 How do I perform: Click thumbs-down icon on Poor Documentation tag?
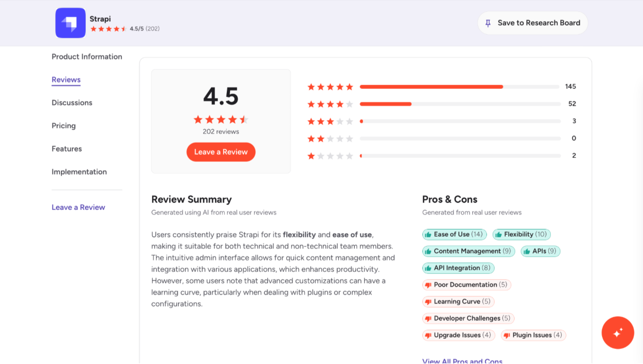point(428,285)
